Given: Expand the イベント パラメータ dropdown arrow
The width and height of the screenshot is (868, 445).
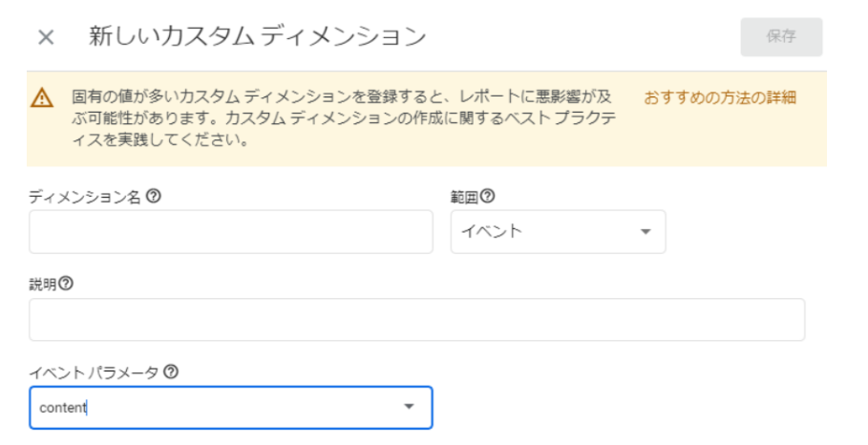Looking at the screenshot, I should [410, 408].
